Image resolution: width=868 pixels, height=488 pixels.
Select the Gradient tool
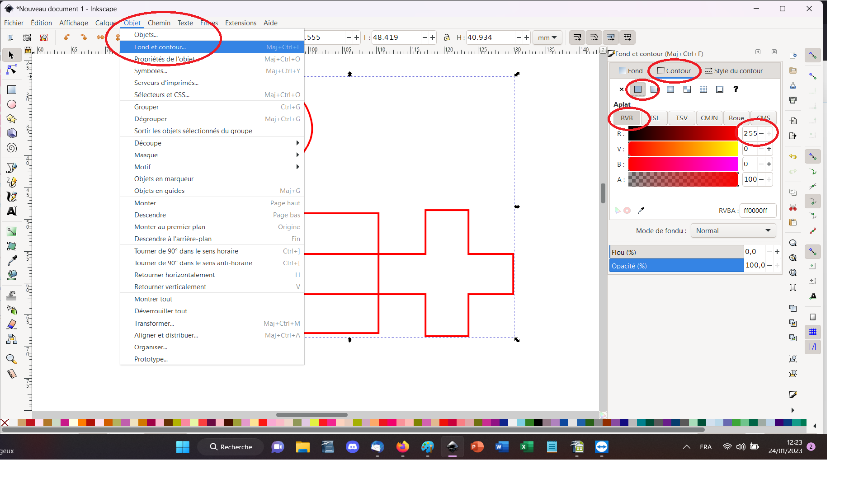coord(11,231)
